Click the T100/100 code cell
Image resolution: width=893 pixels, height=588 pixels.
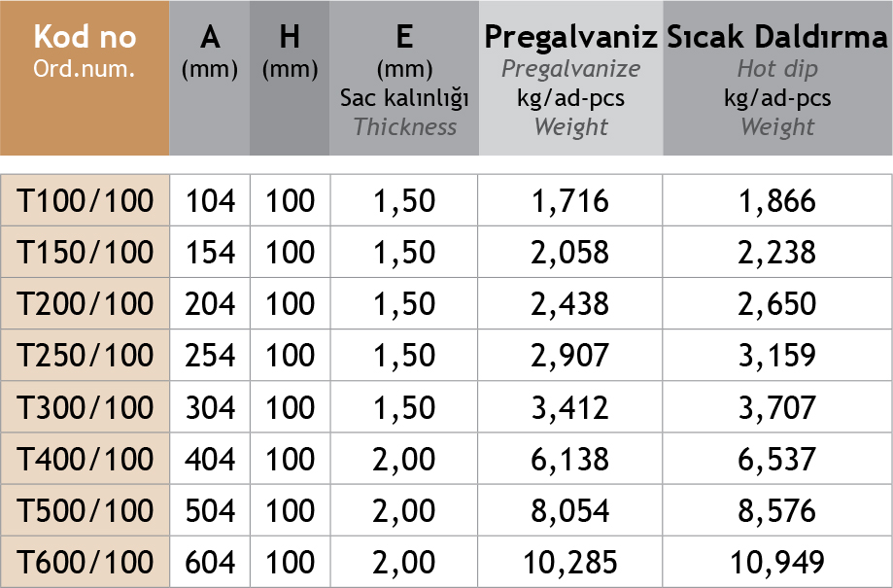pos(86,201)
